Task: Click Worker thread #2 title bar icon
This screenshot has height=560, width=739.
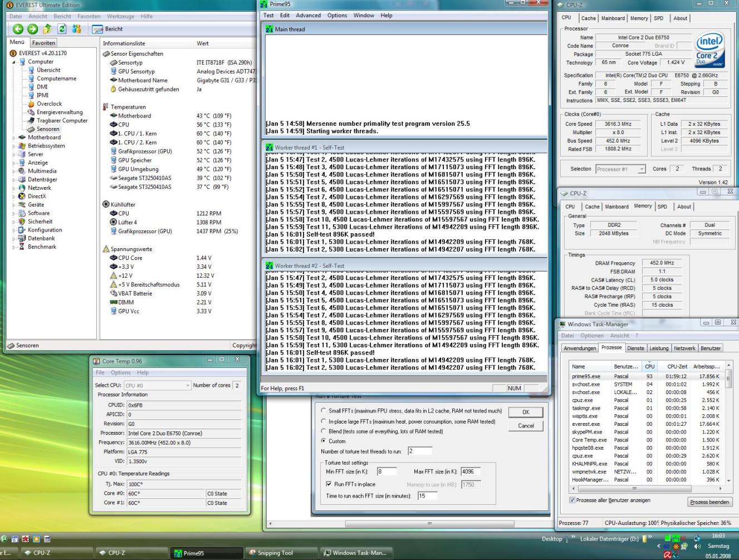Action: (x=270, y=266)
